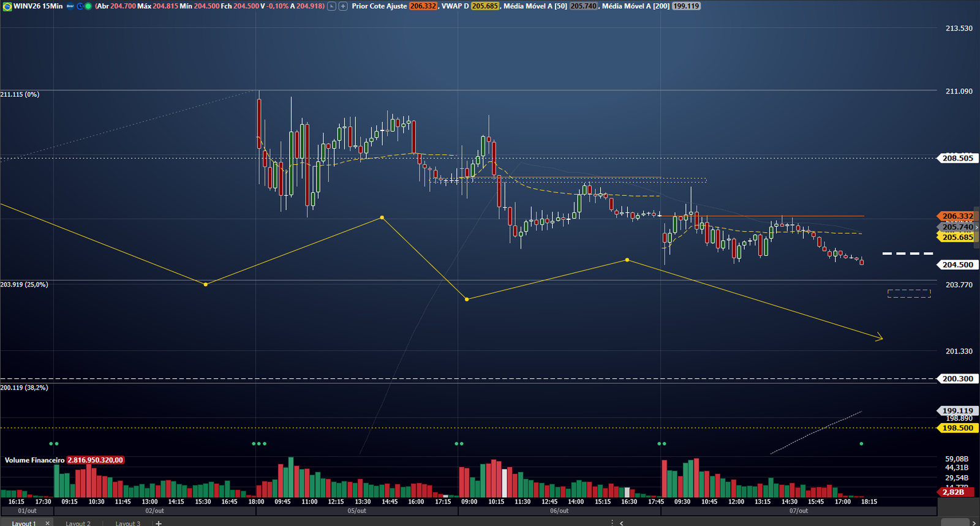The image size is (980, 526).
Task: Click the scroll left arrow in bottom bar
Action: (x=622, y=523)
